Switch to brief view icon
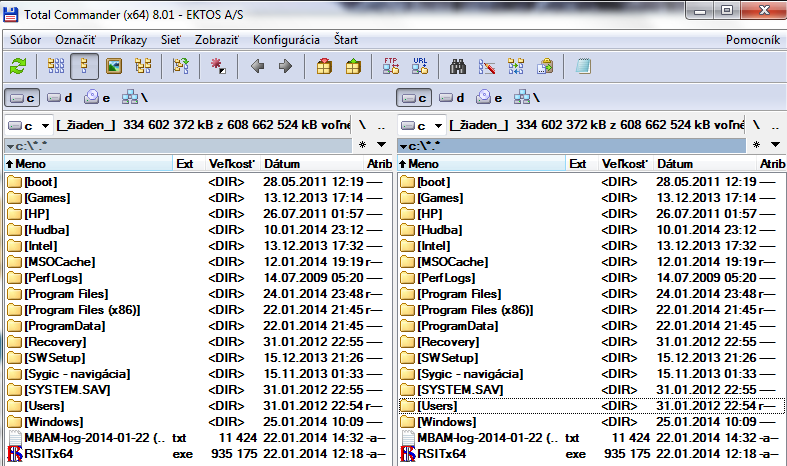This screenshot has width=787, height=466. [x=56, y=66]
